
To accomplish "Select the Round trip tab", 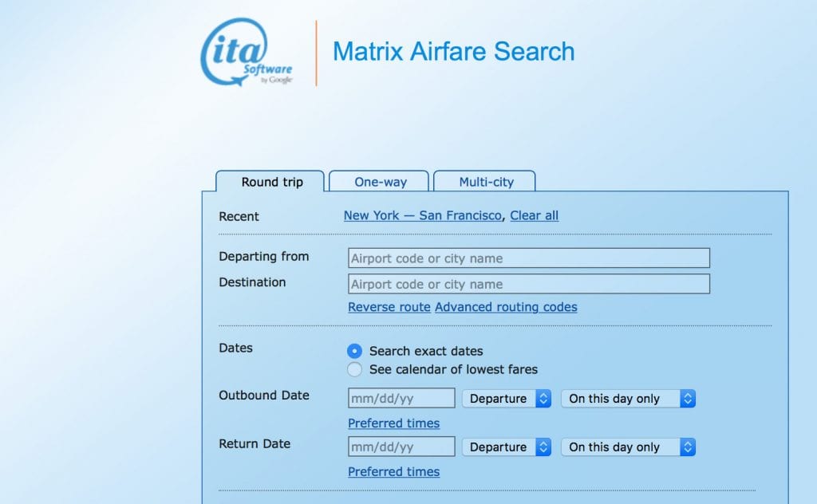I will (x=270, y=182).
